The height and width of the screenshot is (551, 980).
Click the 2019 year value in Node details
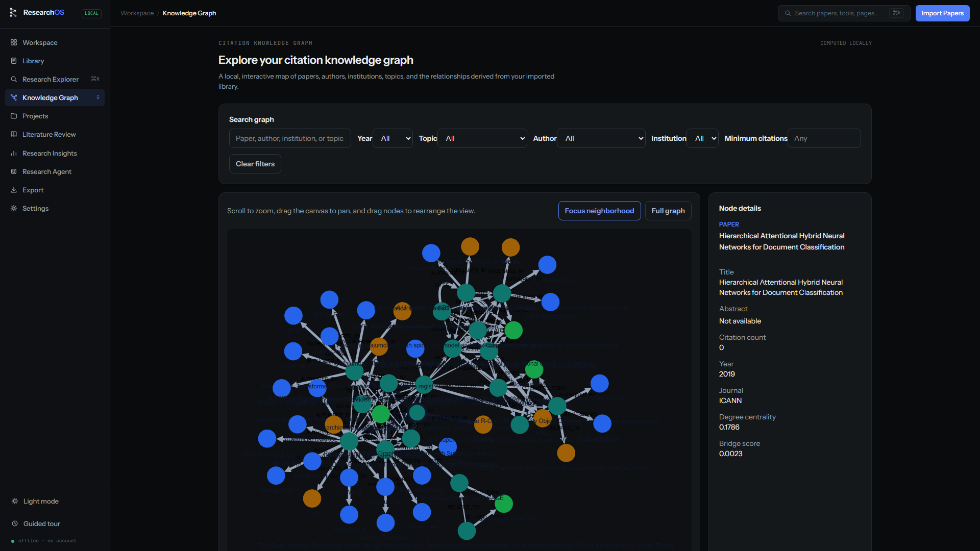point(727,374)
